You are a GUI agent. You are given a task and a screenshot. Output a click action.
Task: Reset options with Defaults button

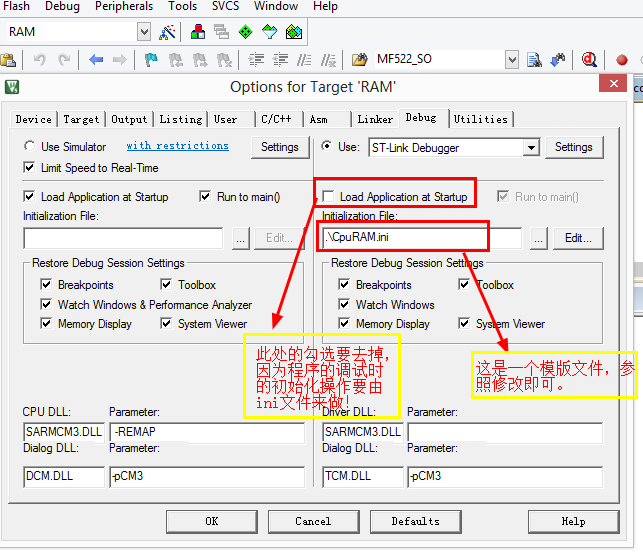415,522
